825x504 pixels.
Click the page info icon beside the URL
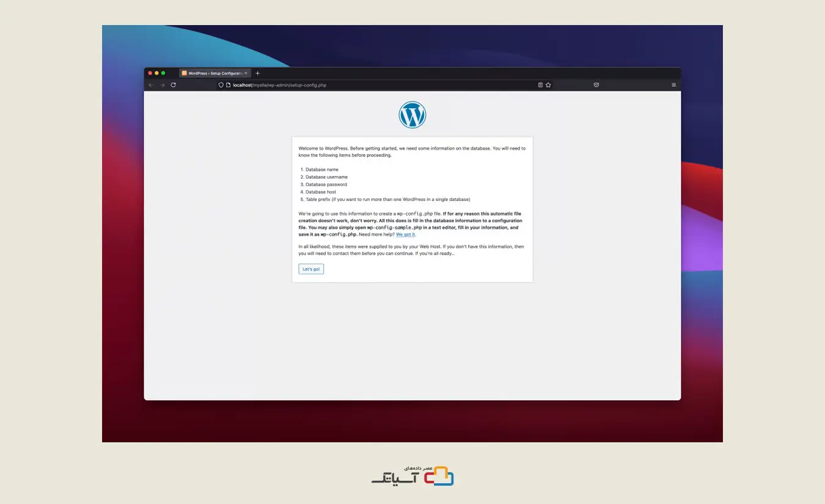228,85
